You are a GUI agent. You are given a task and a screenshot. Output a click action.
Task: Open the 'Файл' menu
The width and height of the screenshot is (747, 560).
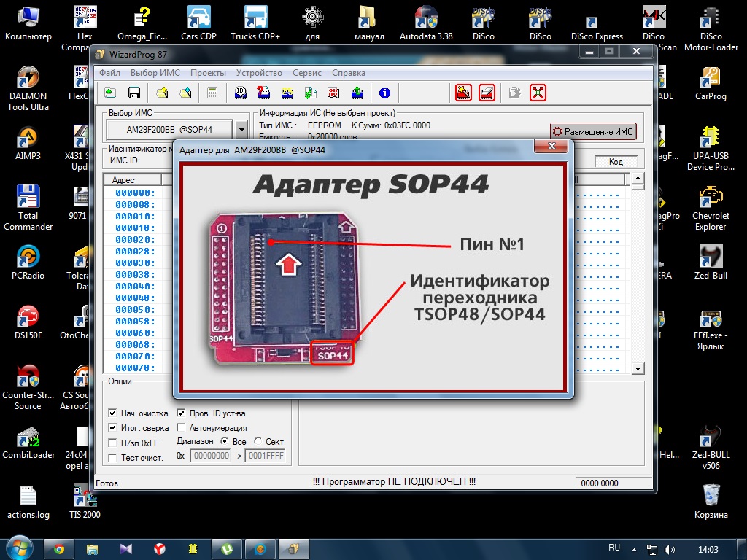(x=110, y=73)
